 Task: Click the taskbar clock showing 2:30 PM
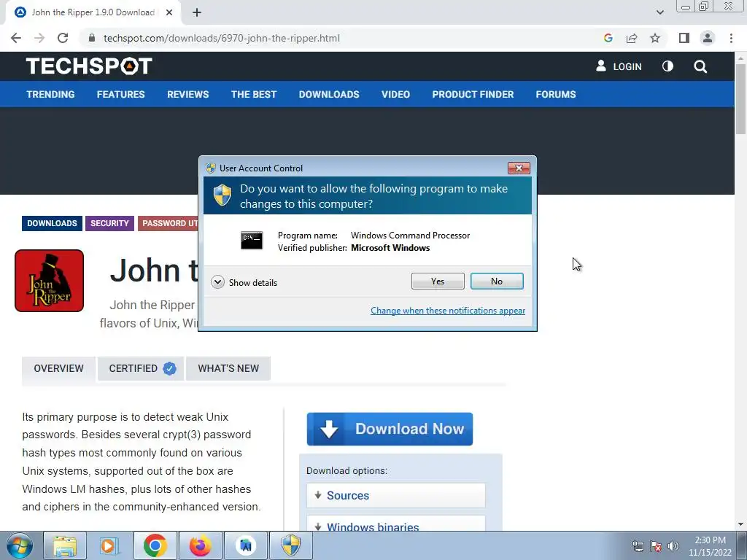(x=710, y=546)
